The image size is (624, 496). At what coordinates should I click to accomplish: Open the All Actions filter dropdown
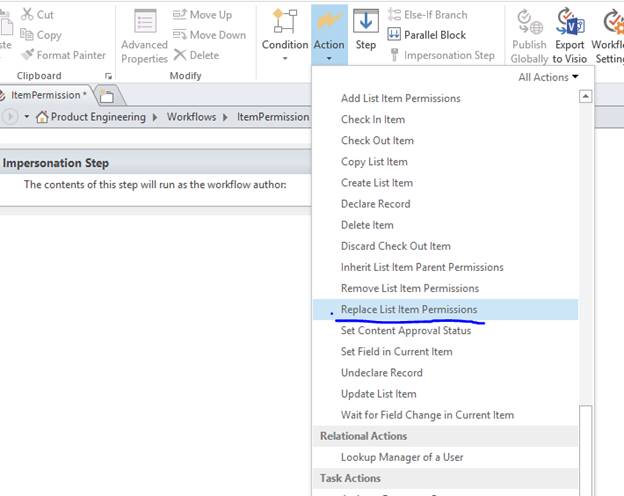click(548, 77)
